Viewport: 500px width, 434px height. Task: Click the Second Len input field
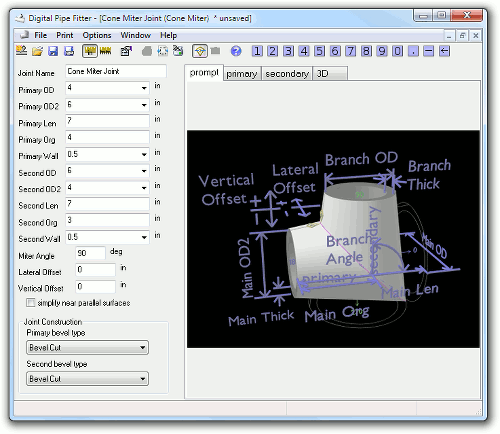click(x=107, y=204)
